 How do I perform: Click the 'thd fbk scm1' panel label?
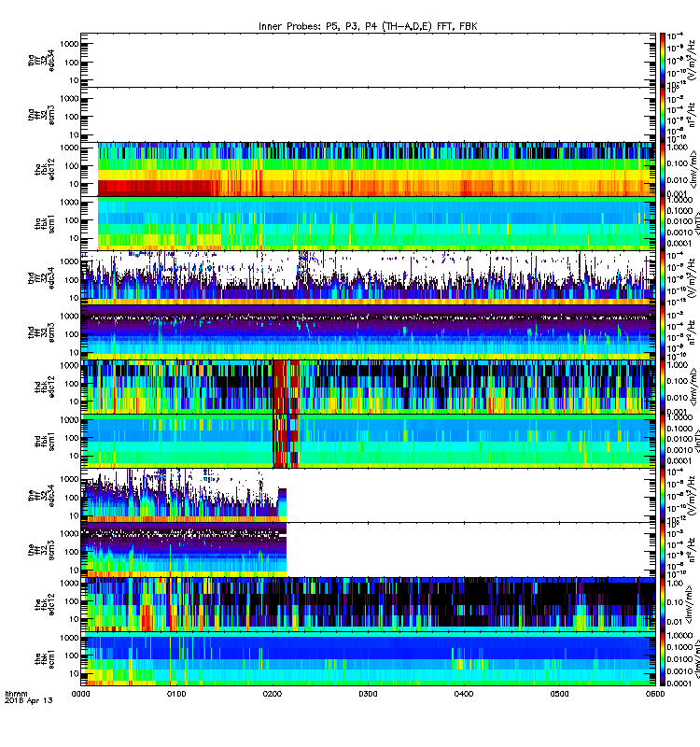(x=45, y=441)
